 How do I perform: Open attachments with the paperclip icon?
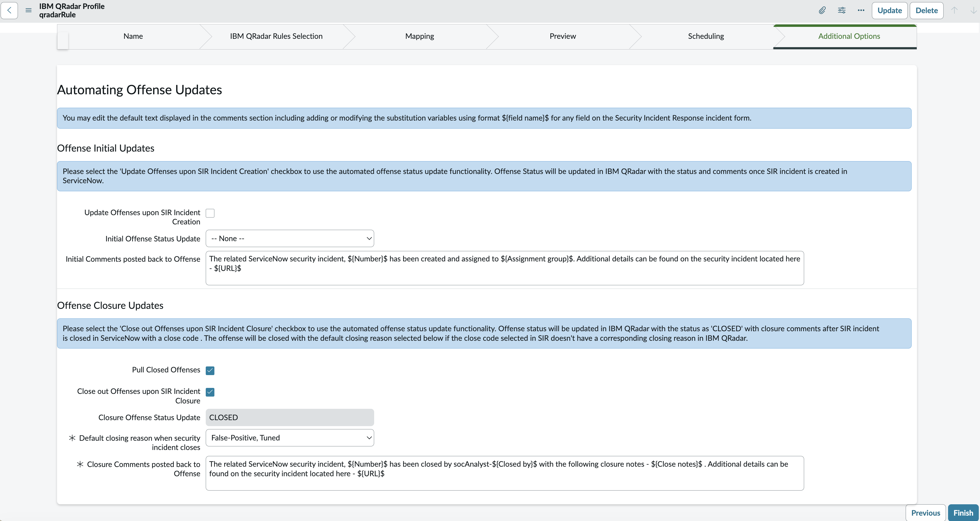(x=822, y=10)
